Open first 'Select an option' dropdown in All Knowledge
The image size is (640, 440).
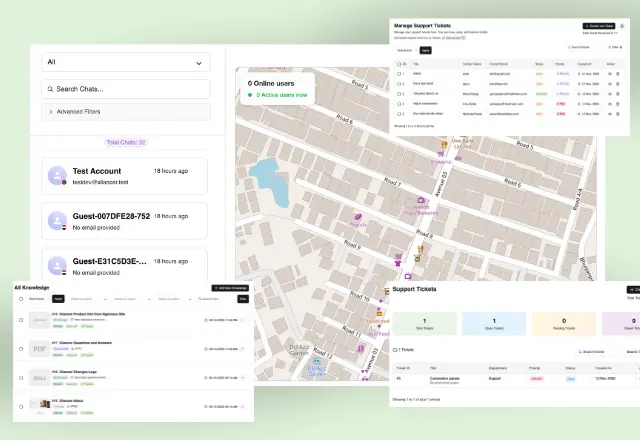point(88,299)
